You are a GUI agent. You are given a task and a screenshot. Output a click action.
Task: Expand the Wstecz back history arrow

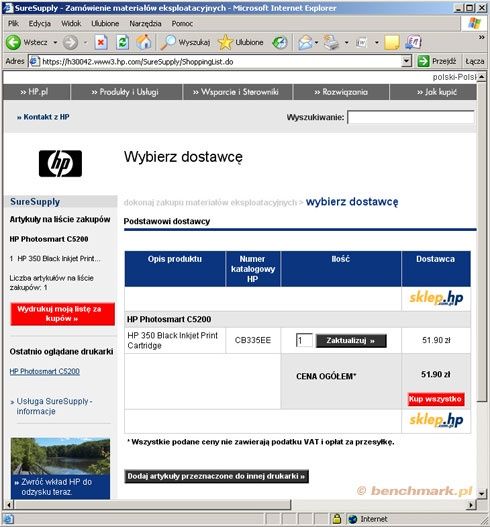pyautogui.click(x=55, y=43)
